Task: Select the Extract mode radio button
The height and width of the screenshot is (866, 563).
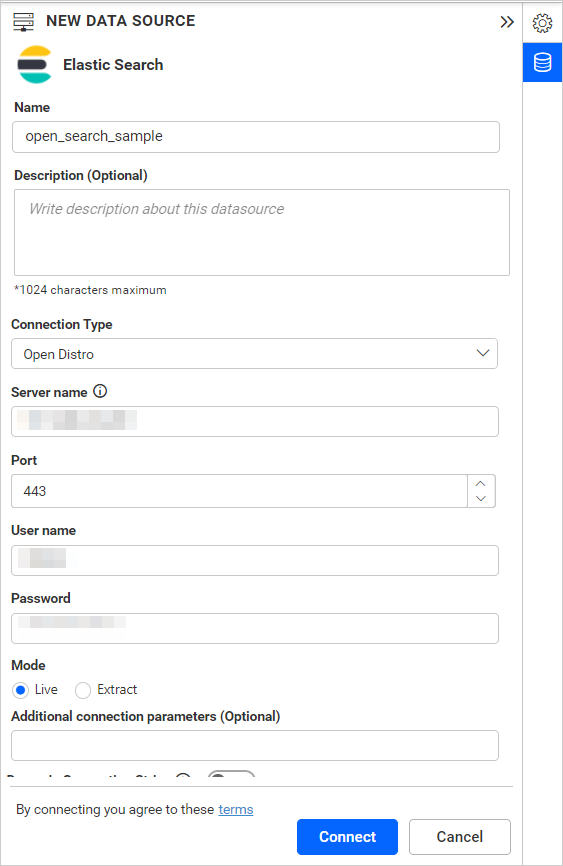Action: pyautogui.click(x=83, y=690)
